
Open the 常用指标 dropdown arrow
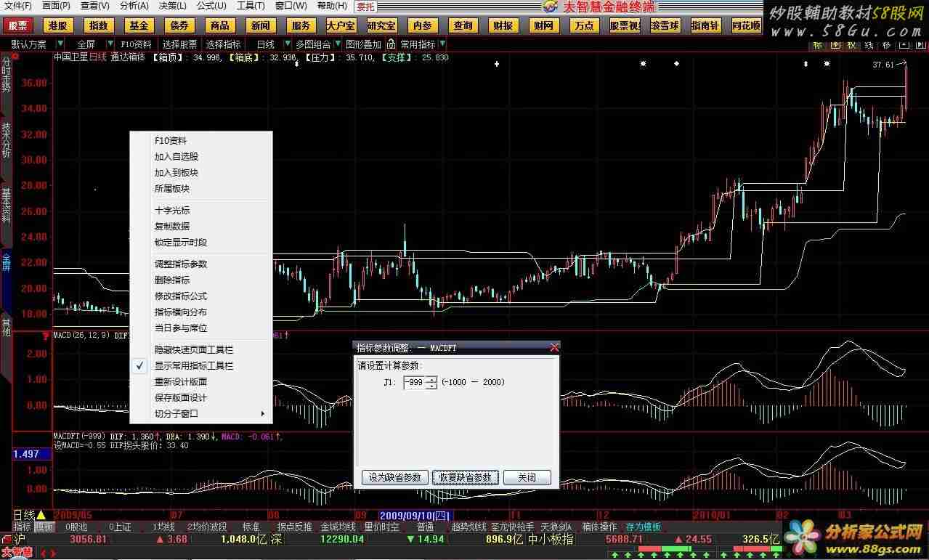[442, 44]
